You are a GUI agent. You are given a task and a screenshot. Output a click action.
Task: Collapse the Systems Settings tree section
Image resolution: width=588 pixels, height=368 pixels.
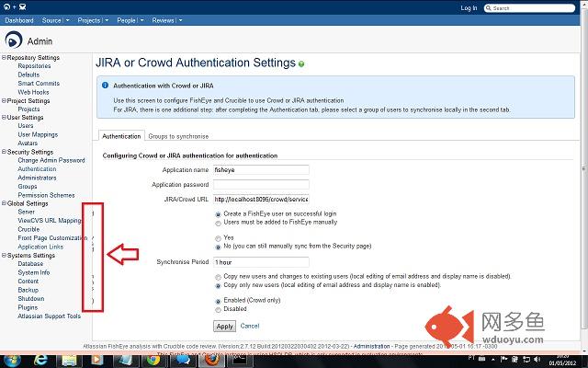click(4, 255)
